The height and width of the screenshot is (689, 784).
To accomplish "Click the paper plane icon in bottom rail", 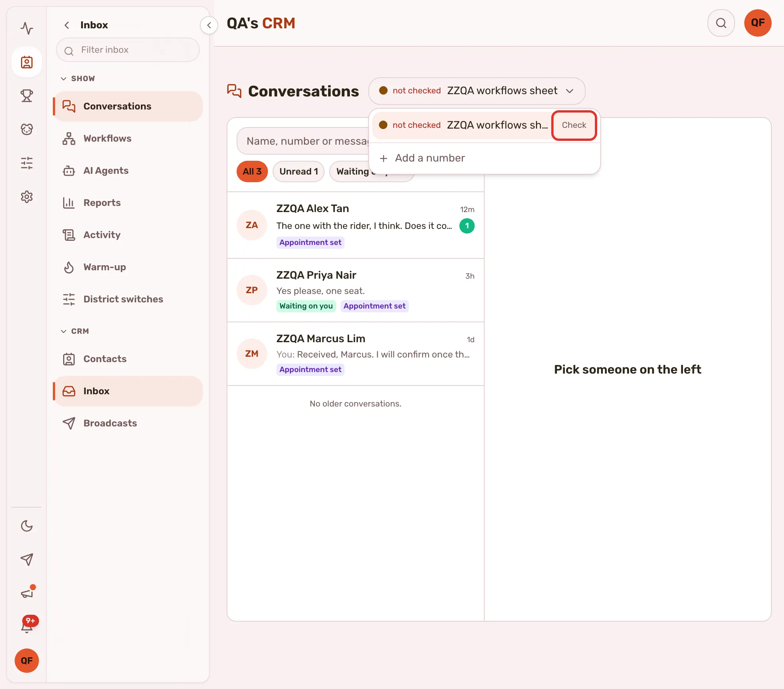I will [x=26, y=560].
